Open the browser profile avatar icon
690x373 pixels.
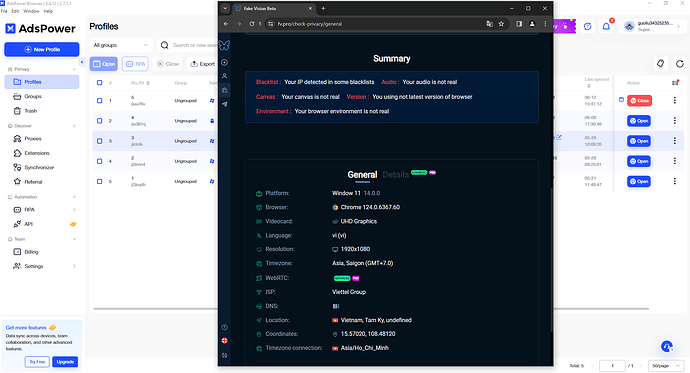(532, 24)
